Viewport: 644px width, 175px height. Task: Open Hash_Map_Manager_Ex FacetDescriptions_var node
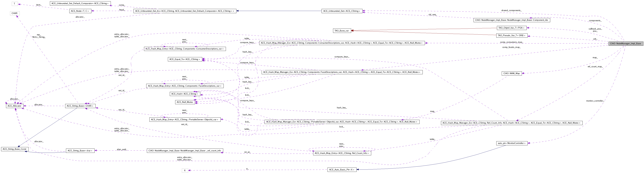(x=342, y=72)
